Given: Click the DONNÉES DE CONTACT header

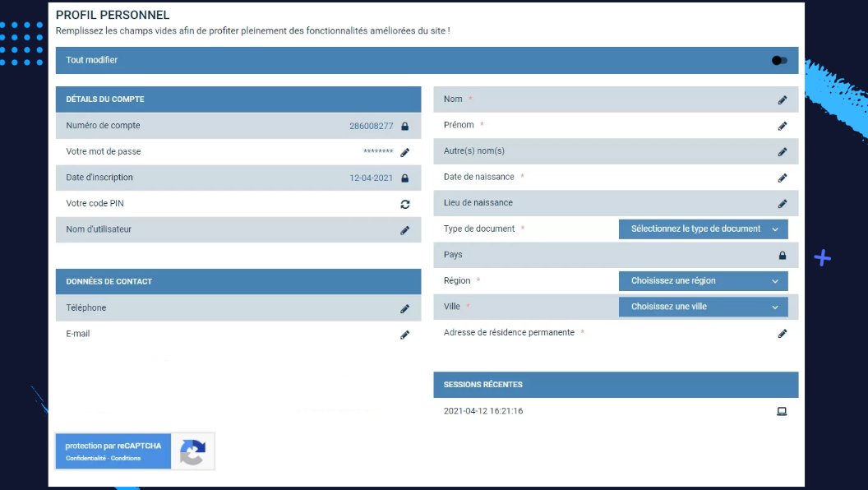Looking at the screenshot, I should pyautogui.click(x=238, y=281).
